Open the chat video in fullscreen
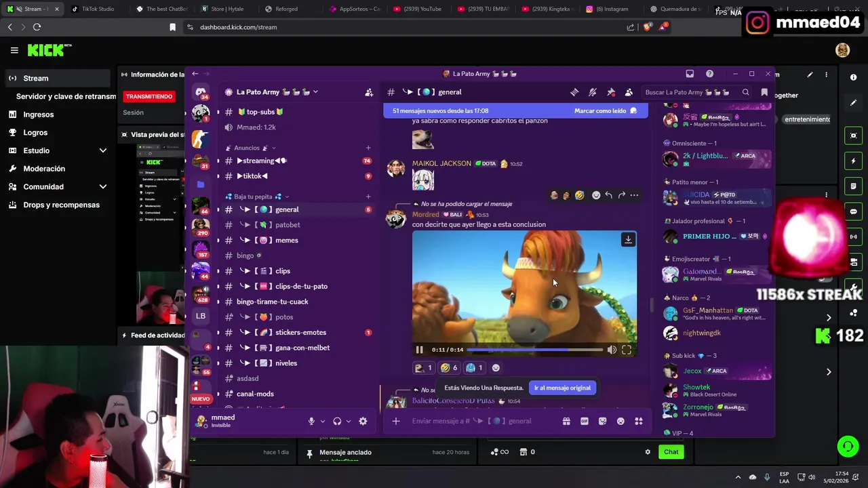 (627, 350)
